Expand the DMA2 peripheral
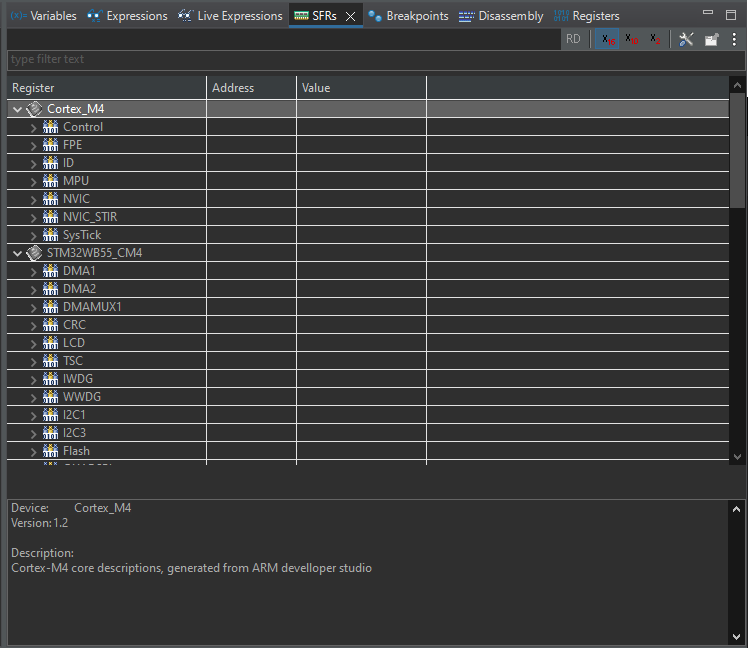Image resolution: width=748 pixels, height=648 pixels. click(x=33, y=290)
